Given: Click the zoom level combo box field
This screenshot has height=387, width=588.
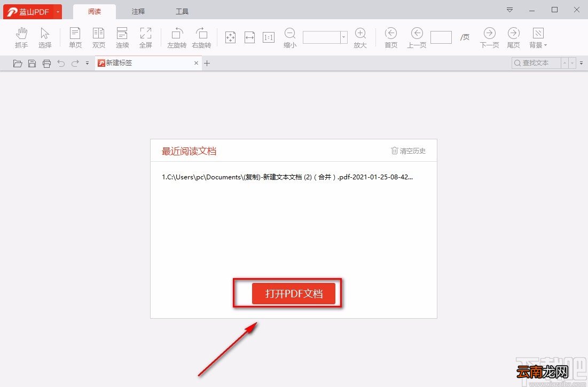Looking at the screenshot, I should click(x=322, y=37).
